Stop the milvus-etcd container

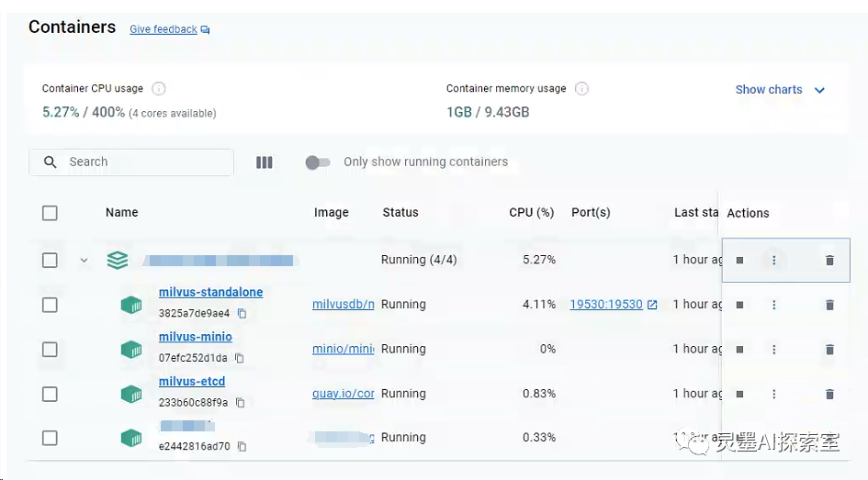(x=739, y=395)
